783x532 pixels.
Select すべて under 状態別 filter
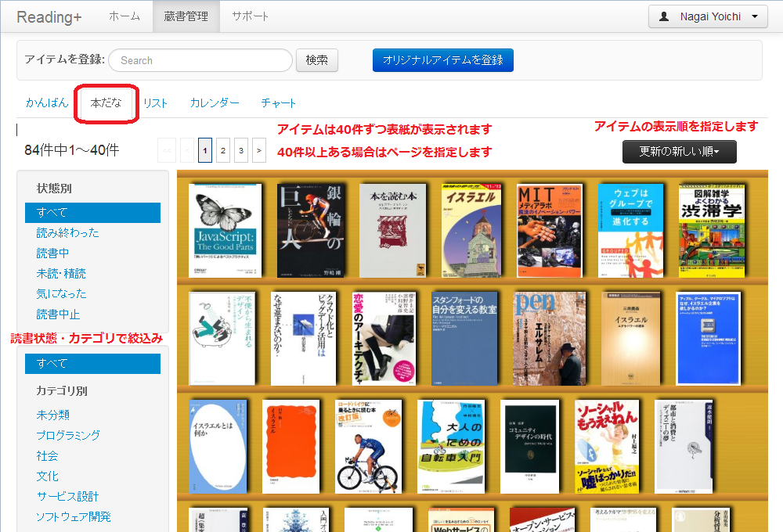click(x=93, y=213)
